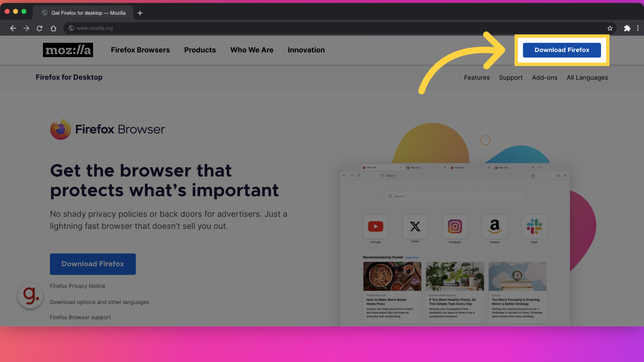Open All Languages link
644x362 pixels.
tap(587, 78)
